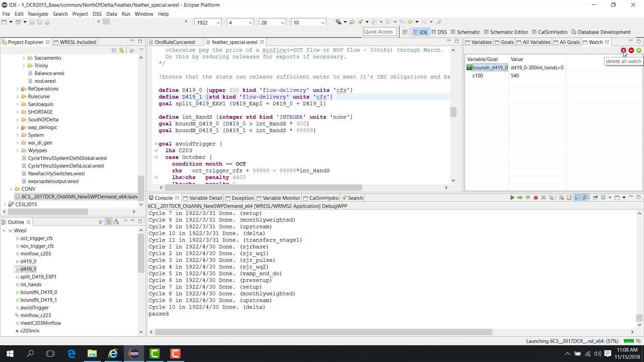Viewport: 644px width, 362px height.
Task: Click the Windows Start button
Action: [10, 354]
